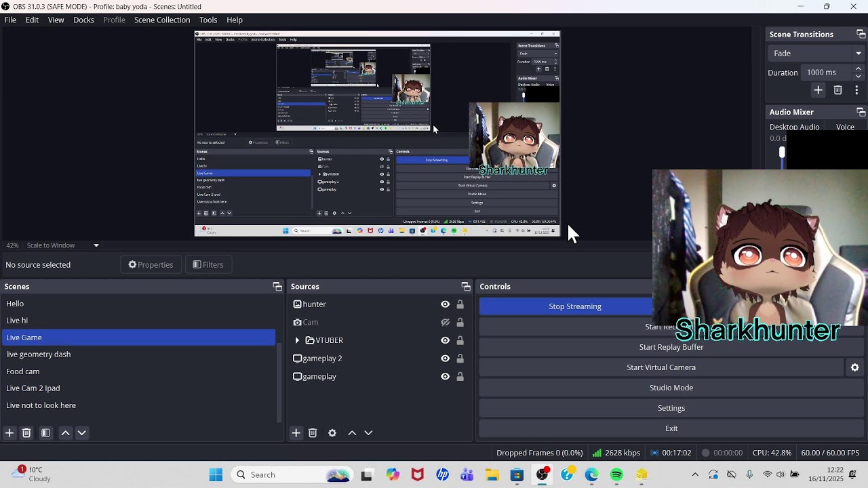Open Spotify from the taskbar
This screenshot has height=488, width=868.
pos(616,474)
